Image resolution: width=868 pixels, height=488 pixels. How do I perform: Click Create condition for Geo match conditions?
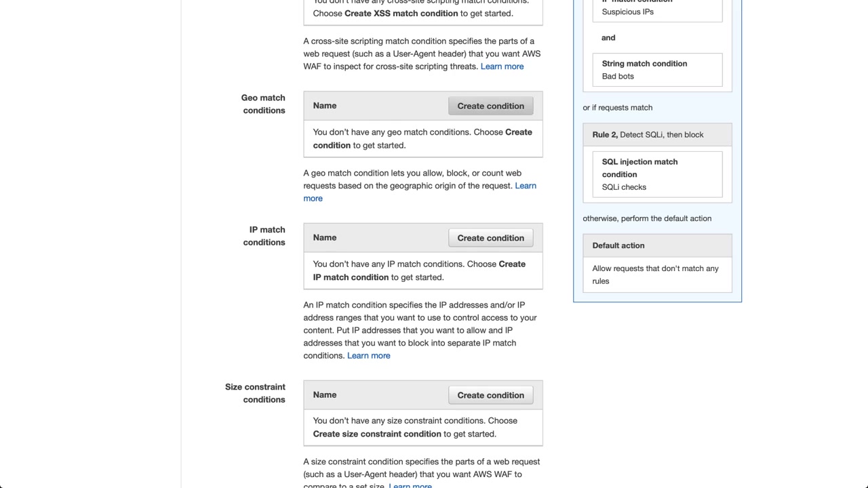(490, 106)
